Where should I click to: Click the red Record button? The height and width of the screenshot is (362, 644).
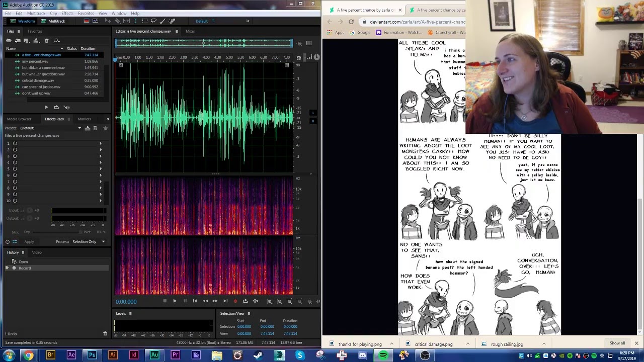[235, 301]
